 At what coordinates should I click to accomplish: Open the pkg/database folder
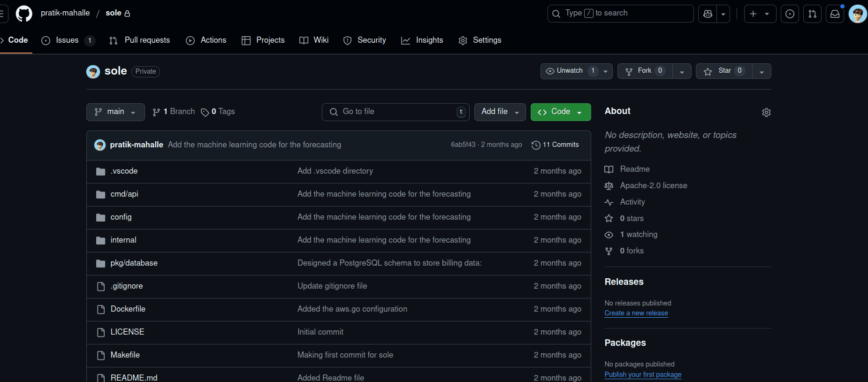point(134,263)
